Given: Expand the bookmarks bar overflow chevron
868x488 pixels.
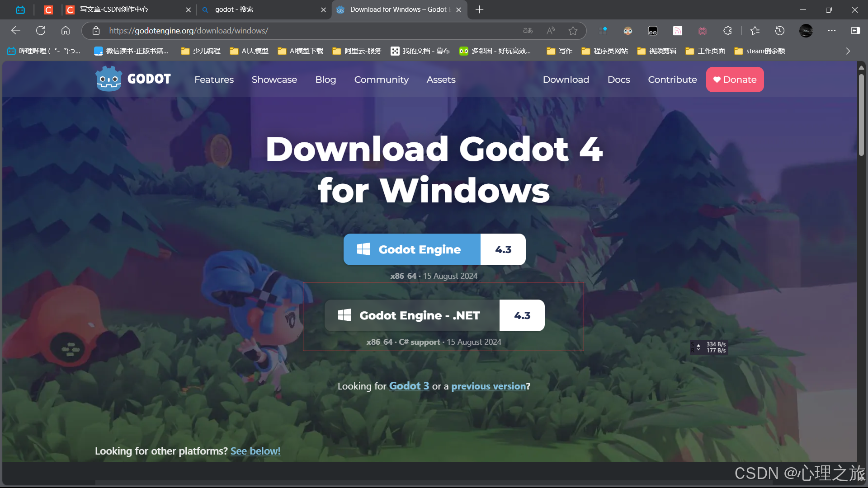Looking at the screenshot, I should pyautogui.click(x=849, y=51).
